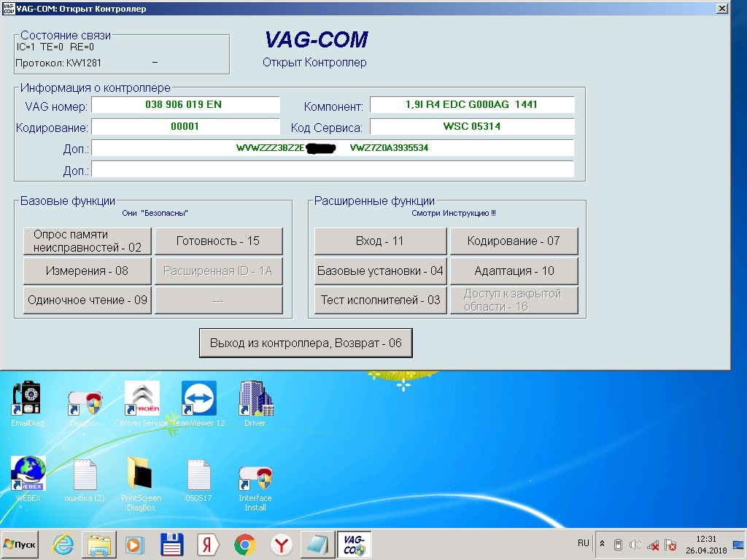The width and height of the screenshot is (747, 560).
Task: Click the 'Открыт Контроллер' subtitle text
Action: tap(314, 63)
